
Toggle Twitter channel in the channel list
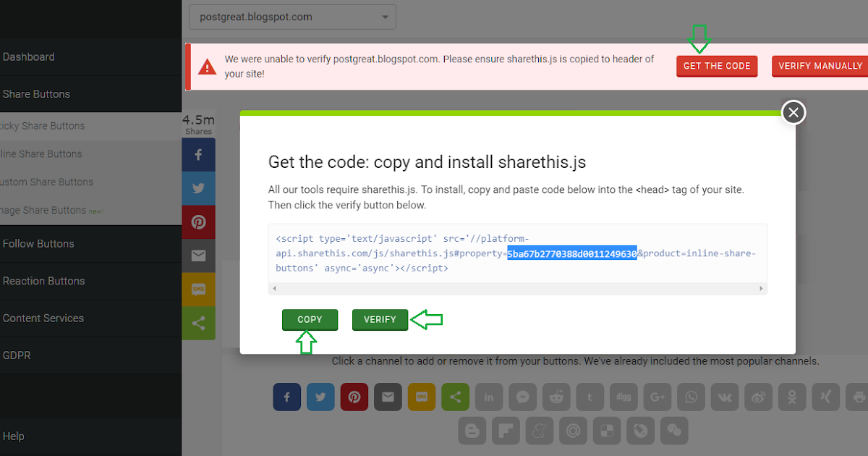tap(320, 397)
